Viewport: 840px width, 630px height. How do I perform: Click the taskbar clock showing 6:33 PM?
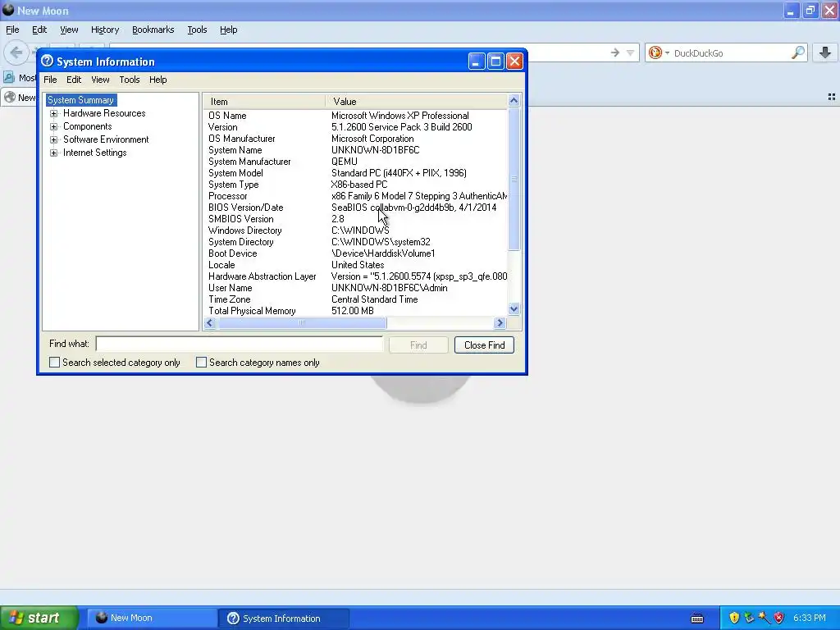click(809, 619)
